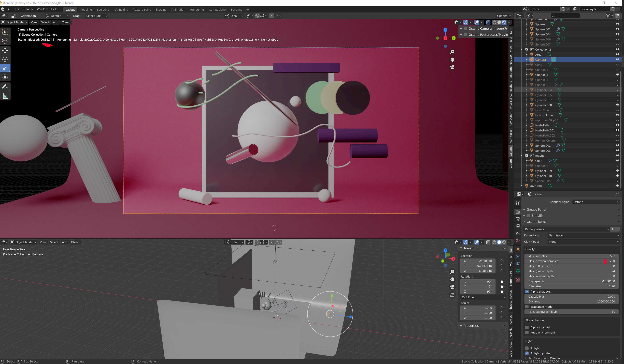Select the Measure ruler tool

[x=5, y=96]
